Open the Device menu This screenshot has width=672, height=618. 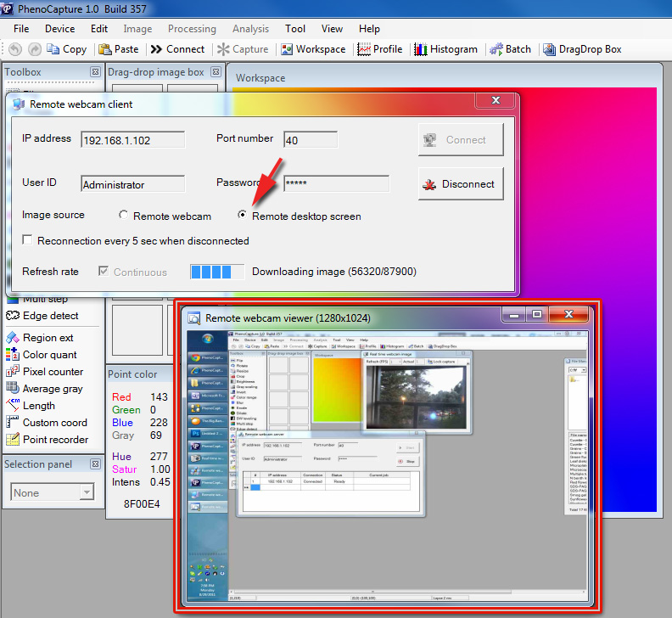click(59, 29)
